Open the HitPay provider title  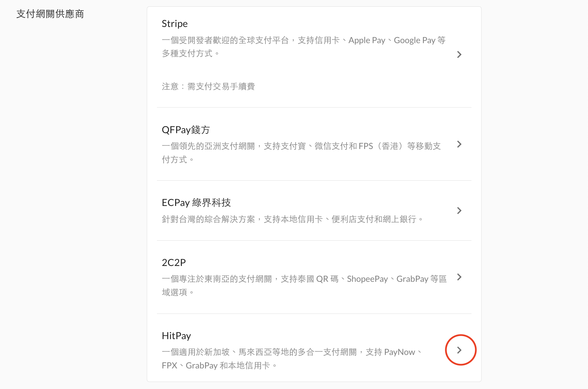pos(176,336)
